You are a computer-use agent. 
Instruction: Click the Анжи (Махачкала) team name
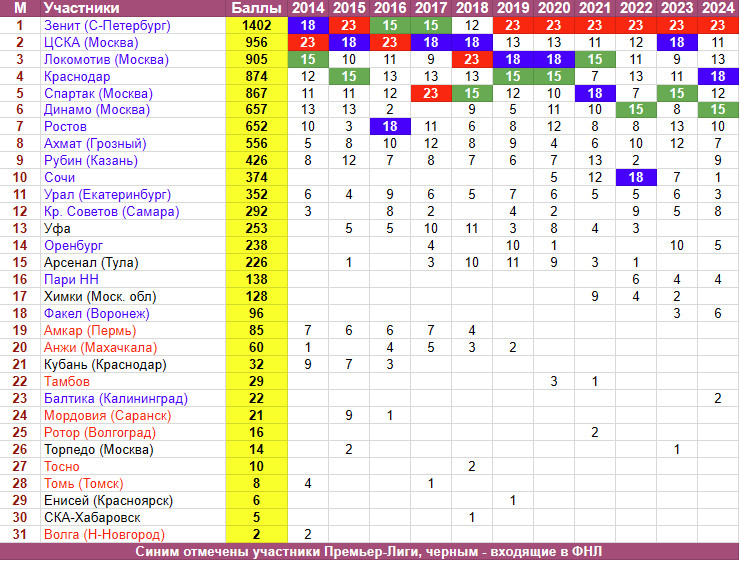100,347
